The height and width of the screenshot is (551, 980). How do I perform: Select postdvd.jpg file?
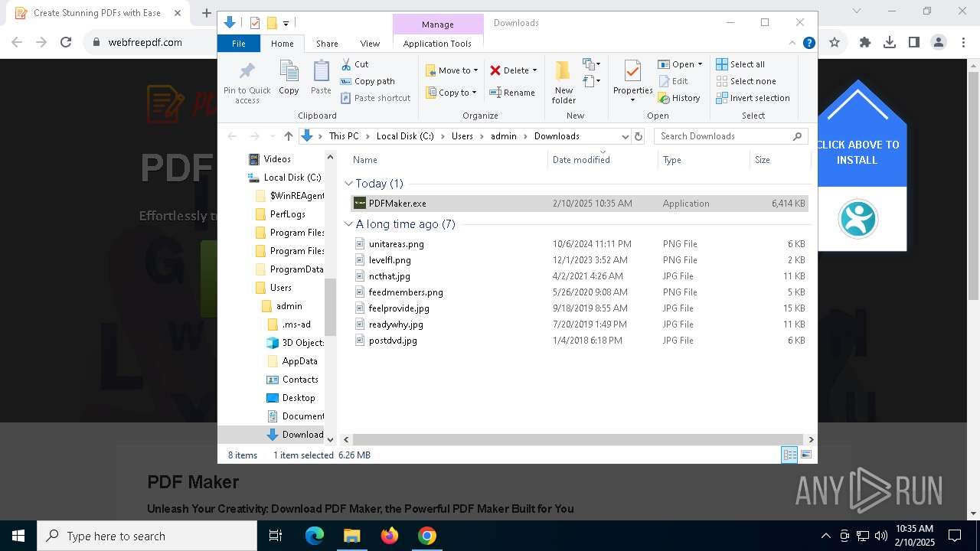579,341
